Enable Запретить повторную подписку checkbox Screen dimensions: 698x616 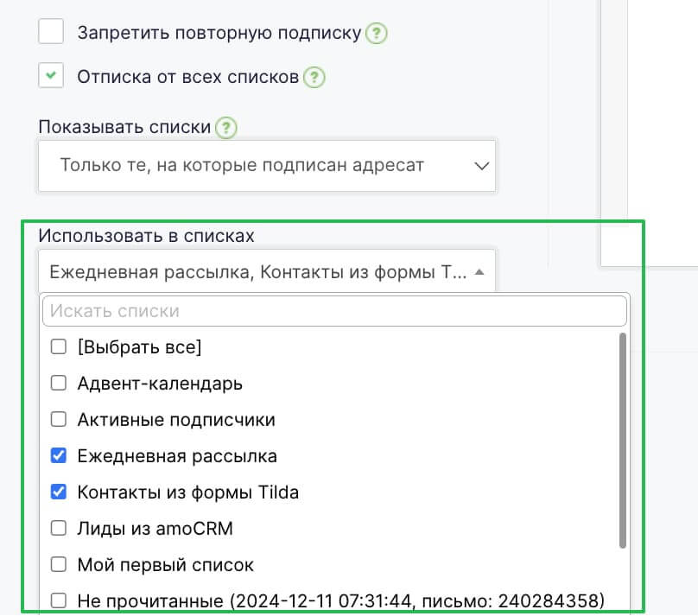51,31
